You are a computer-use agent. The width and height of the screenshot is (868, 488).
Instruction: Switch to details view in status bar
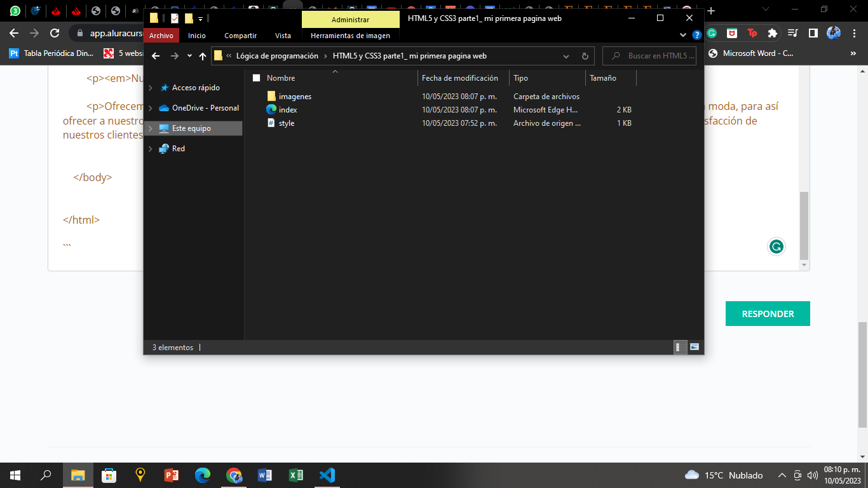[680, 347]
